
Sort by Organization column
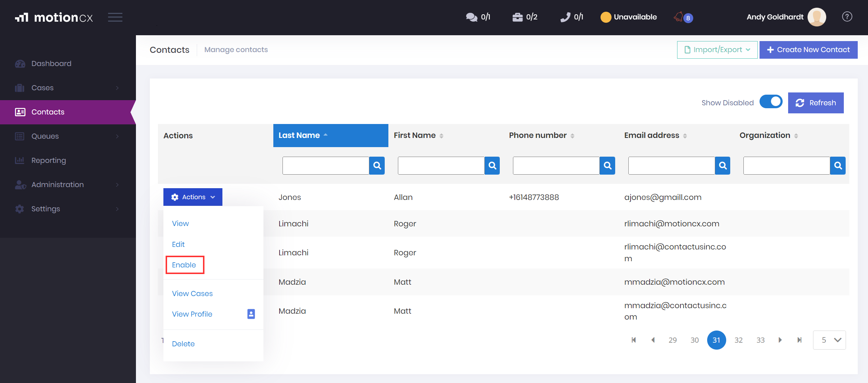click(x=769, y=135)
